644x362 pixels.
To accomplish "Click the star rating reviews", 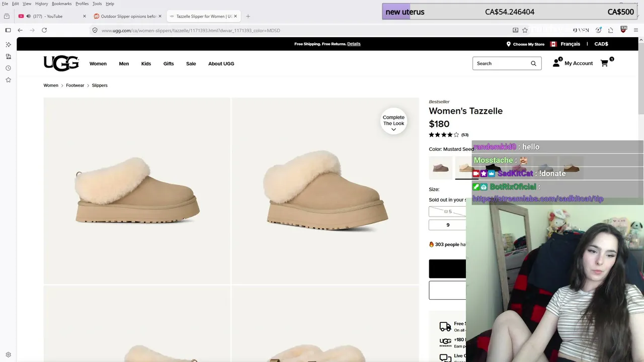I will pos(444,135).
